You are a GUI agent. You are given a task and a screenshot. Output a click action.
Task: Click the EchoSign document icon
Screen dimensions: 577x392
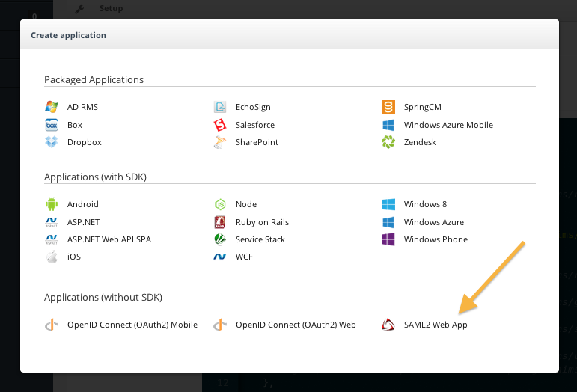[x=220, y=107]
